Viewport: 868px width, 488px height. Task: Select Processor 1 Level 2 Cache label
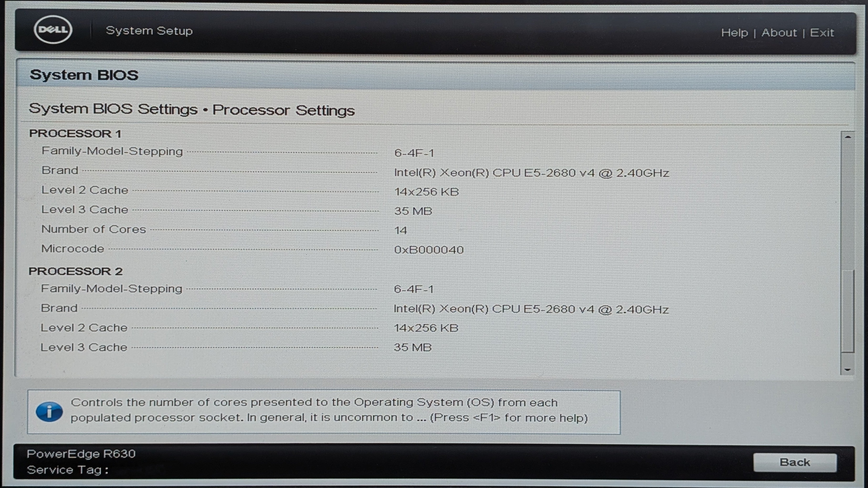[x=85, y=190]
